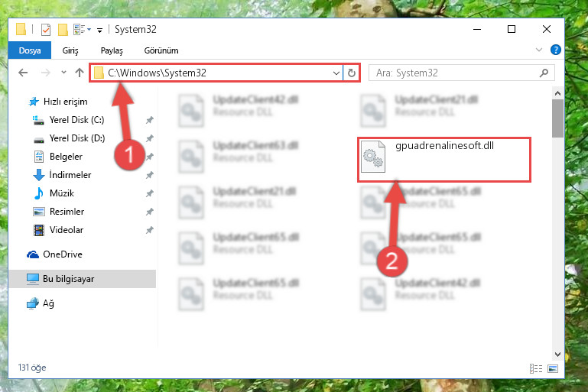Click the vertical scrollbar down arrow
588x392 pixels.
tap(557, 354)
